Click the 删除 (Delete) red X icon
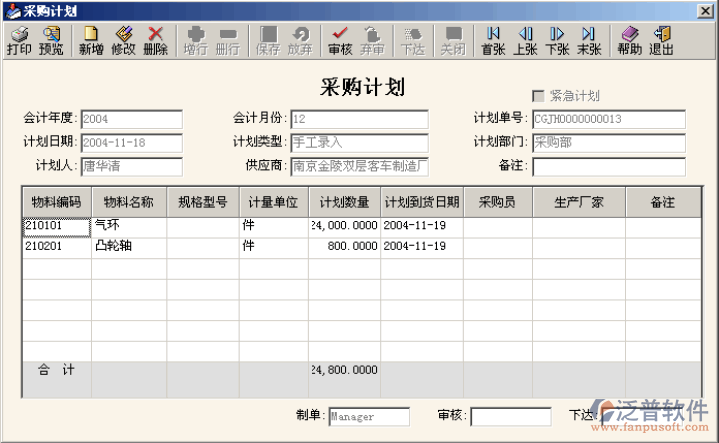This screenshot has width=719, height=443. pos(155,41)
